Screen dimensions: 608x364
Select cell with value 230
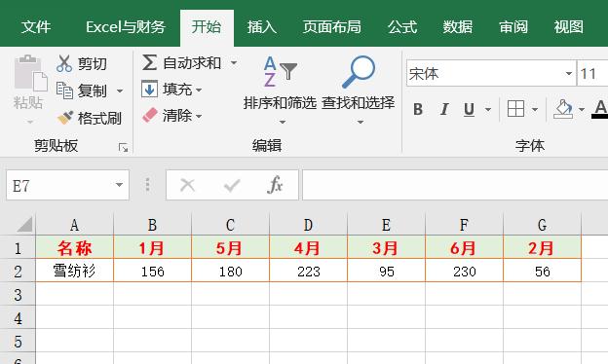(465, 271)
